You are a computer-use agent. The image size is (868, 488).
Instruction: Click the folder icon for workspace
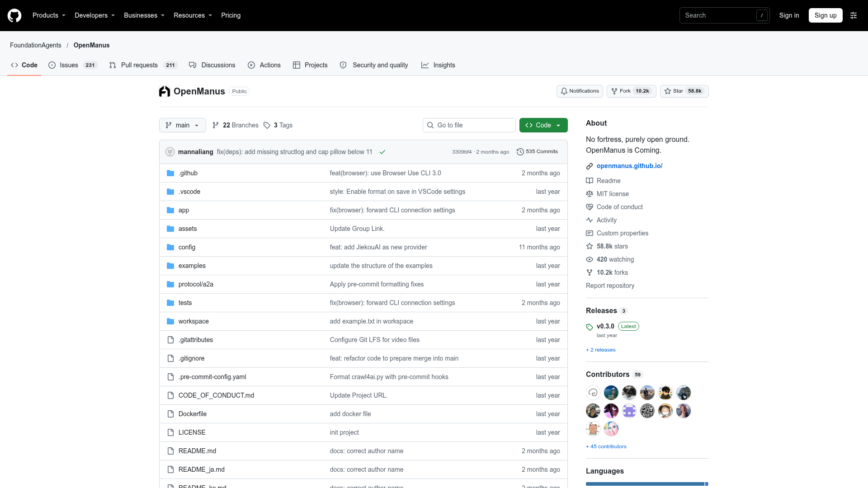[x=170, y=321]
